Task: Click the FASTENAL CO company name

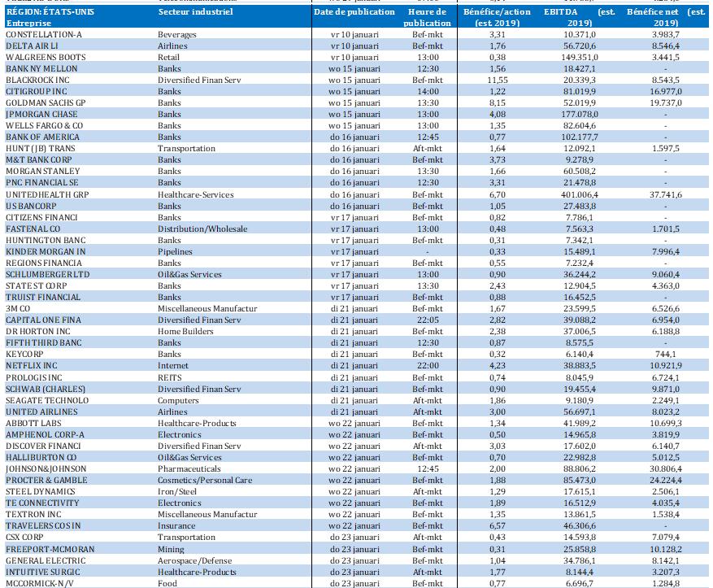Action: [x=33, y=229]
